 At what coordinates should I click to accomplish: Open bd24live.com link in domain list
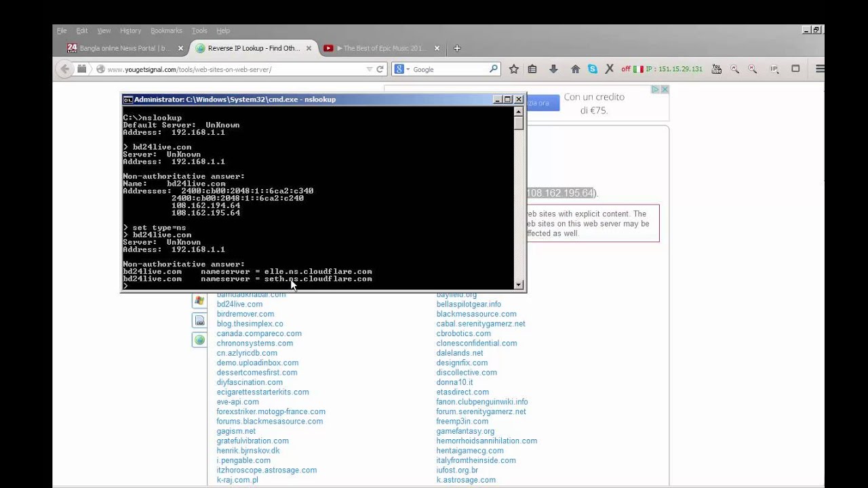239,304
